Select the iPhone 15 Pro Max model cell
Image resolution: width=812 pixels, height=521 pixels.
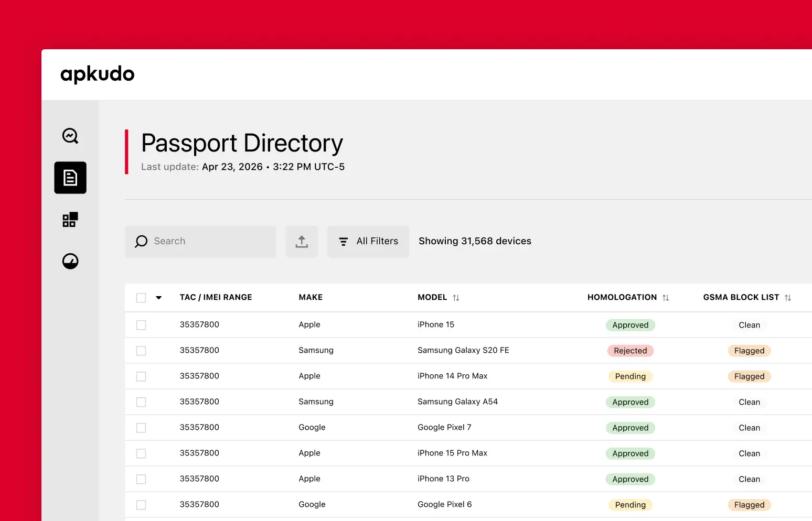pyautogui.click(x=452, y=453)
